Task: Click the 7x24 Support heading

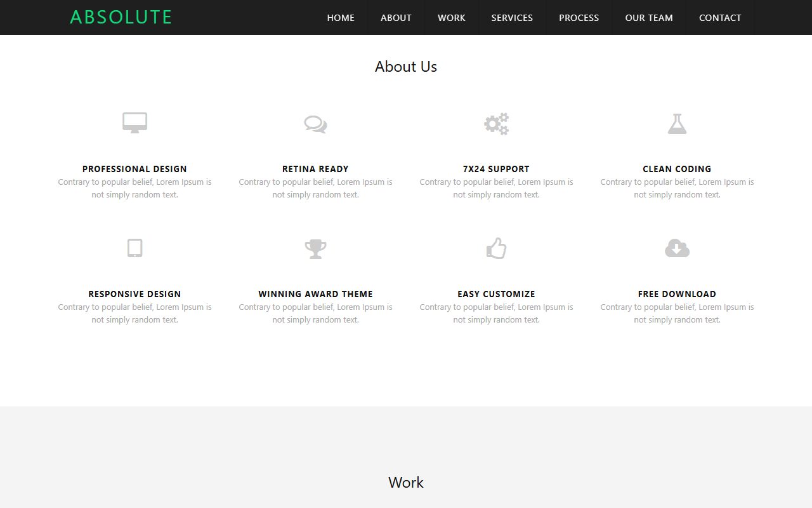Action: click(496, 169)
